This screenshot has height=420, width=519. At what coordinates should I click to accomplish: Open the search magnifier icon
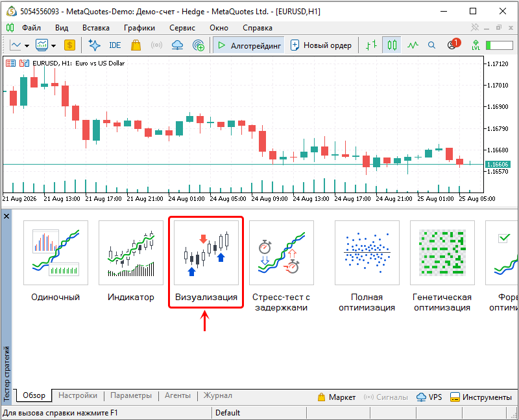[x=431, y=45]
